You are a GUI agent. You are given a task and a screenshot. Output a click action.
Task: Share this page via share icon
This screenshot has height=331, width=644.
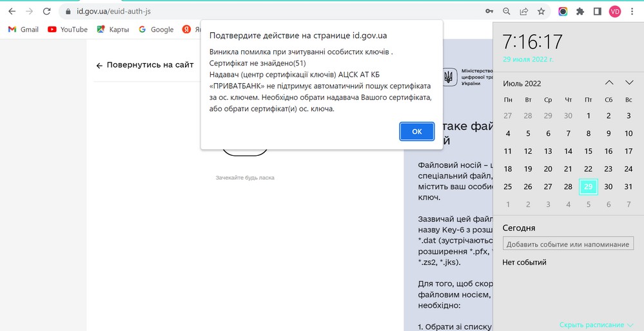click(x=523, y=12)
